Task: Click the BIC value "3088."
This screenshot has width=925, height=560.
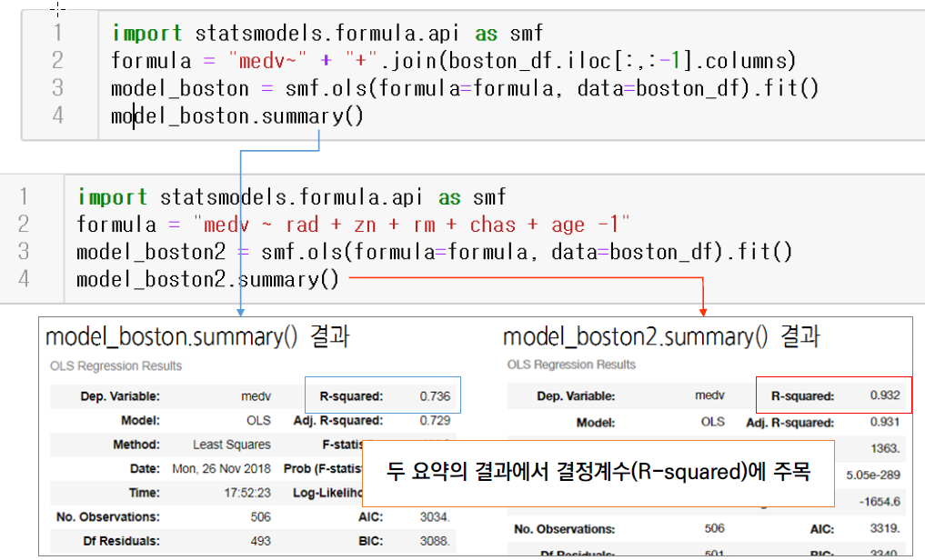Action: [435, 541]
